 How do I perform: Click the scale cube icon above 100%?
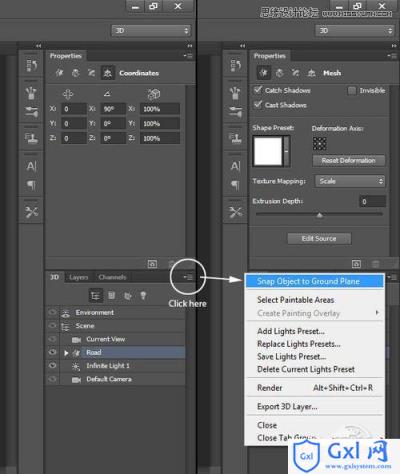coord(154,94)
